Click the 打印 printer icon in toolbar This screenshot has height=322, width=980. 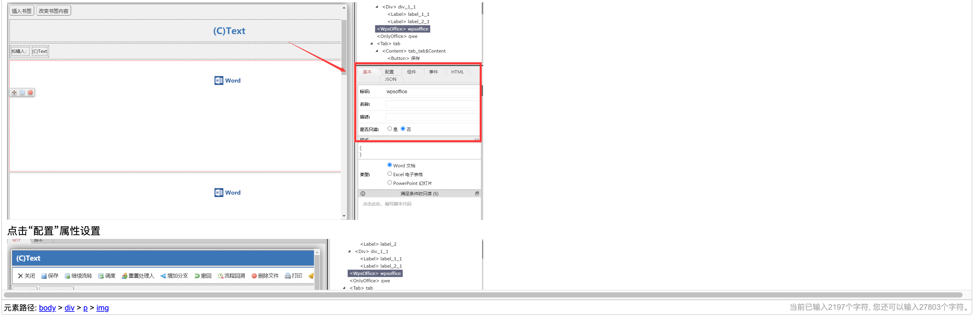(288, 276)
